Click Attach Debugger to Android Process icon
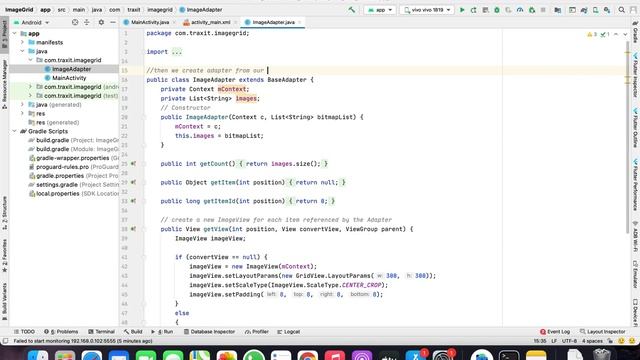The height and width of the screenshot is (360, 640). (x=532, y=10)
